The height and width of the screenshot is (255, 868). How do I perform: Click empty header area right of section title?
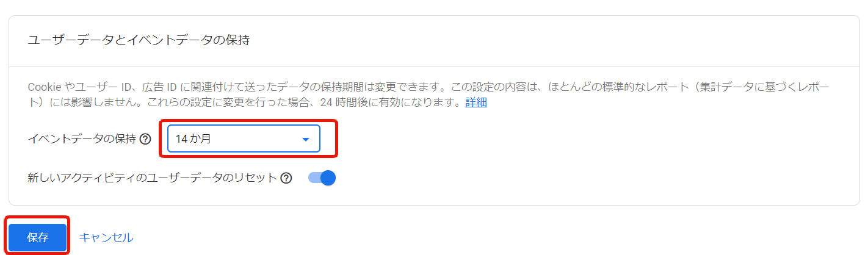coord(549,40)
